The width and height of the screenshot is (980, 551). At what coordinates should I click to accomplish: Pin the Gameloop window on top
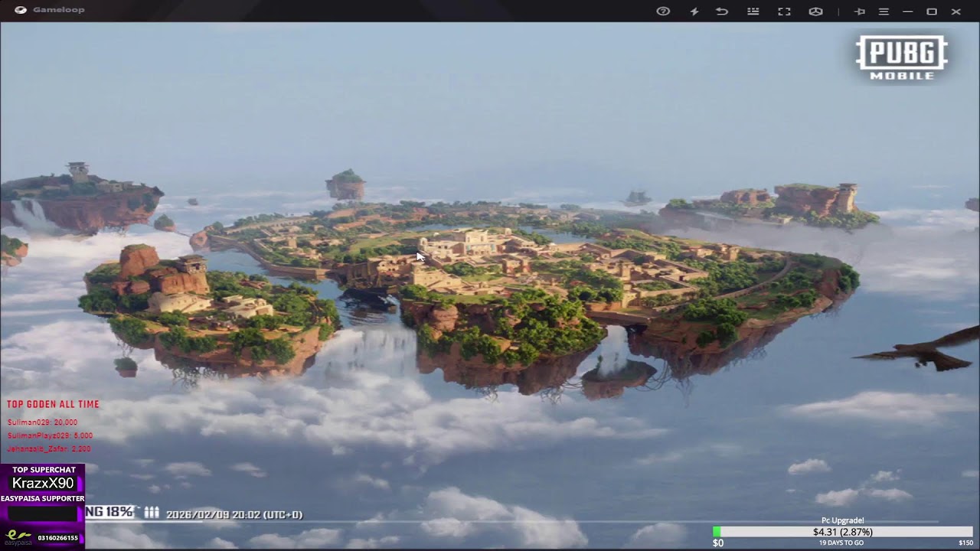(x=860, y=11)
